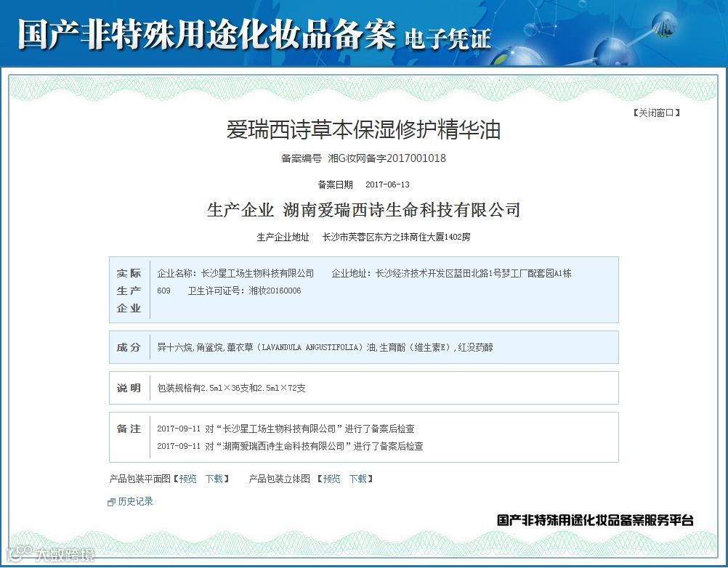Preview the 产品包装立体图 image
Viewport: 728px width, 568px height.
pos(331,479)
